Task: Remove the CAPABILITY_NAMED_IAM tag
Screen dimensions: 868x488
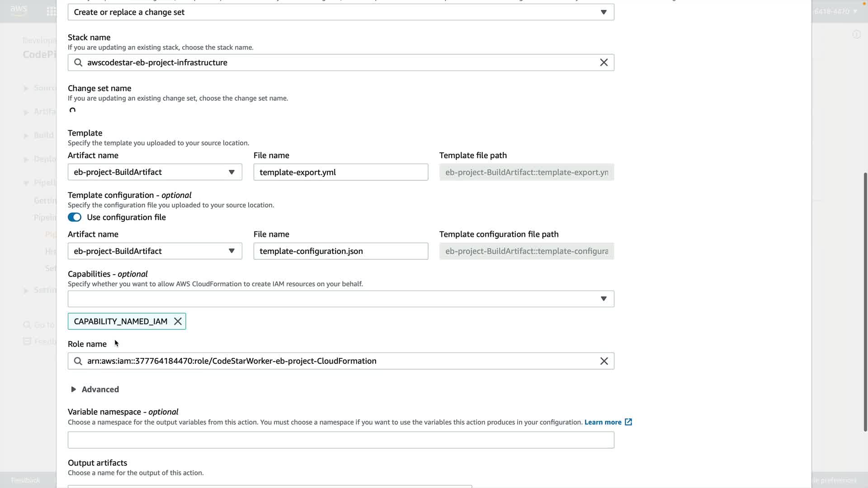Action: coord(178,321)
